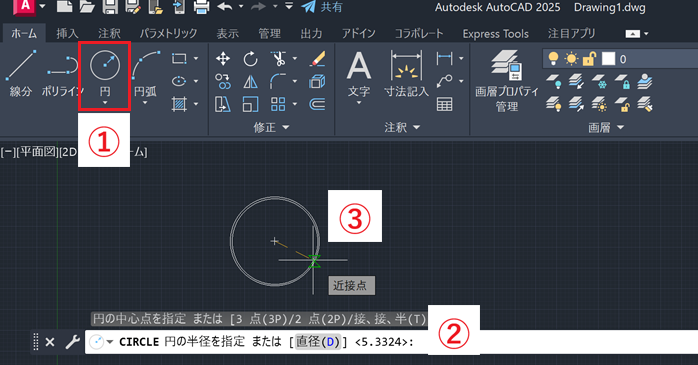Click the Layer Lock icon

pos(622,81)
